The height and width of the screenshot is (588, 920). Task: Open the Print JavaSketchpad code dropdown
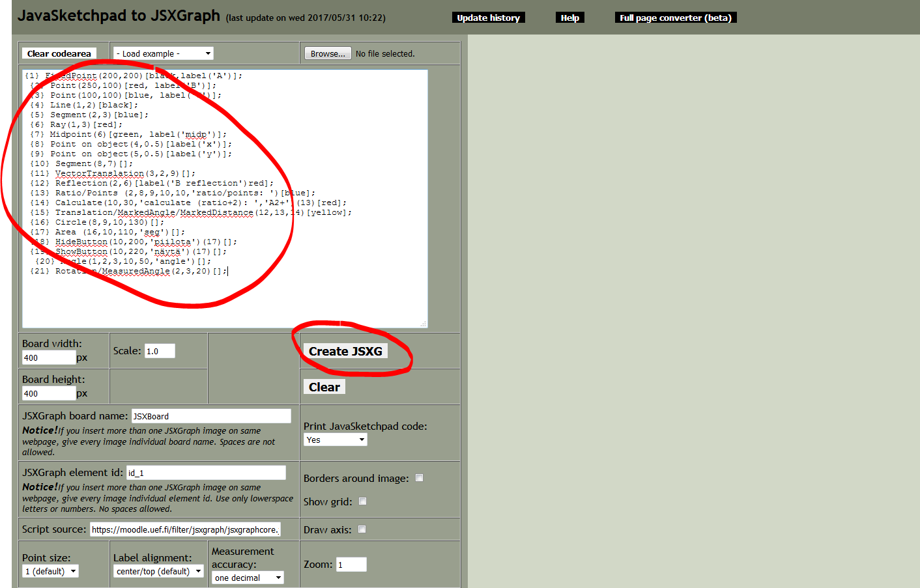[x=335, y=440]
